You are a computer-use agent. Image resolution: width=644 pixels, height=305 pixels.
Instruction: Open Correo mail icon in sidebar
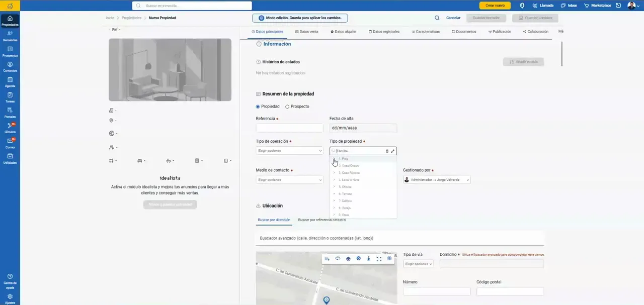click(10, 143)
